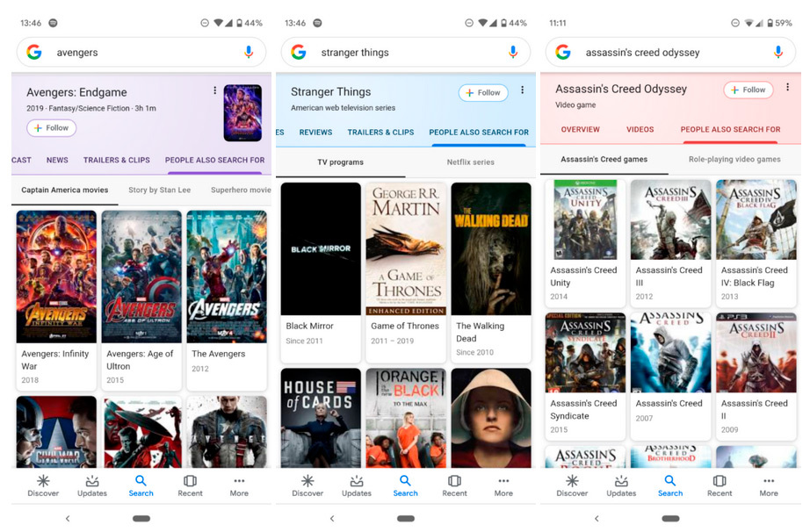
Task: Open Updates in the avengers screen bottom bar
Action: [x=92, y=486]
